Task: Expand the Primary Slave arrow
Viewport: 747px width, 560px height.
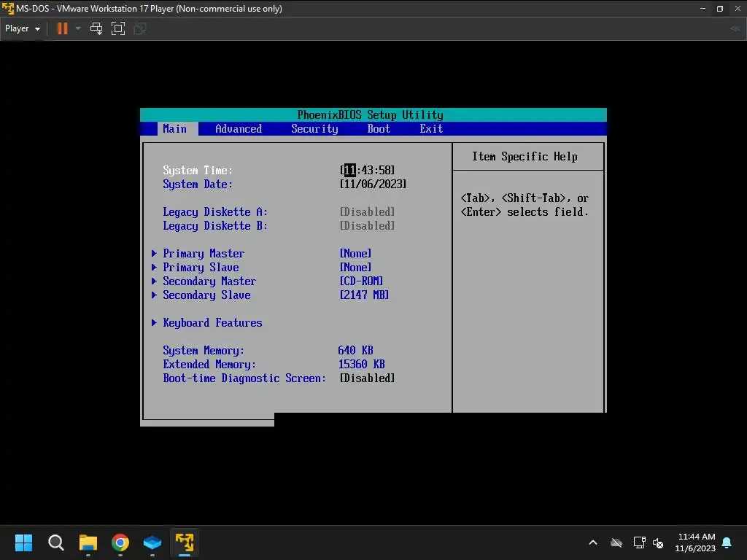Action: click(154, 267)
